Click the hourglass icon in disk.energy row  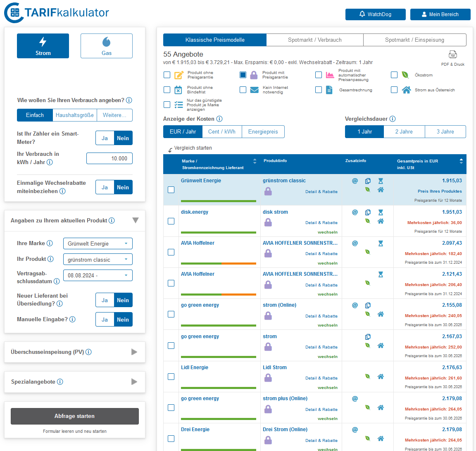[x=381, y=212]
